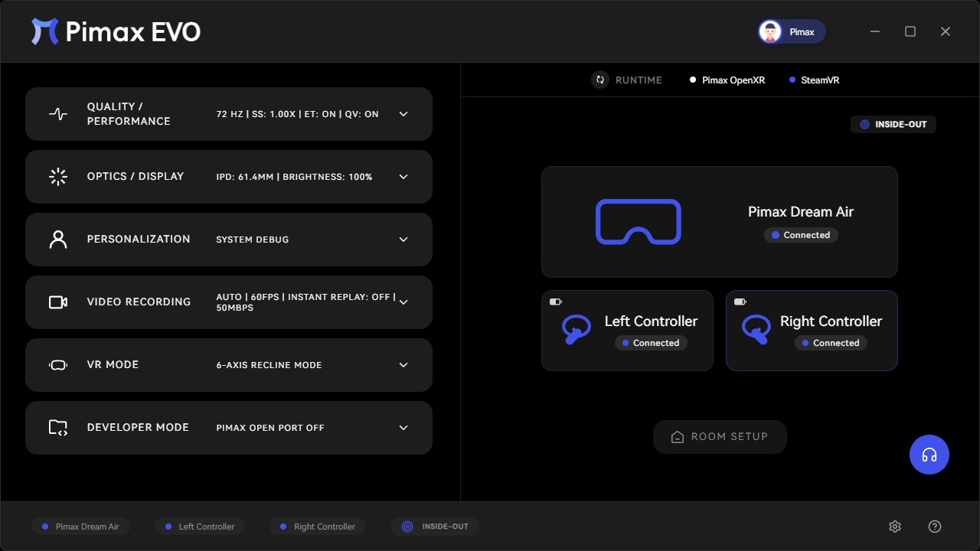The height and width of the screenshot is (551, 980).
Task: Expand the Video Recording section chevron
Action: coord(403,302)
